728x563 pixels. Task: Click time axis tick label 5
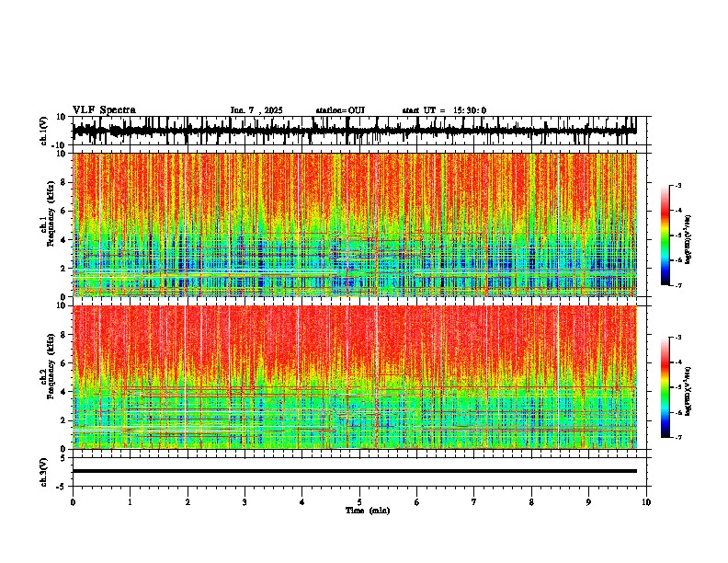click(359, 502)
